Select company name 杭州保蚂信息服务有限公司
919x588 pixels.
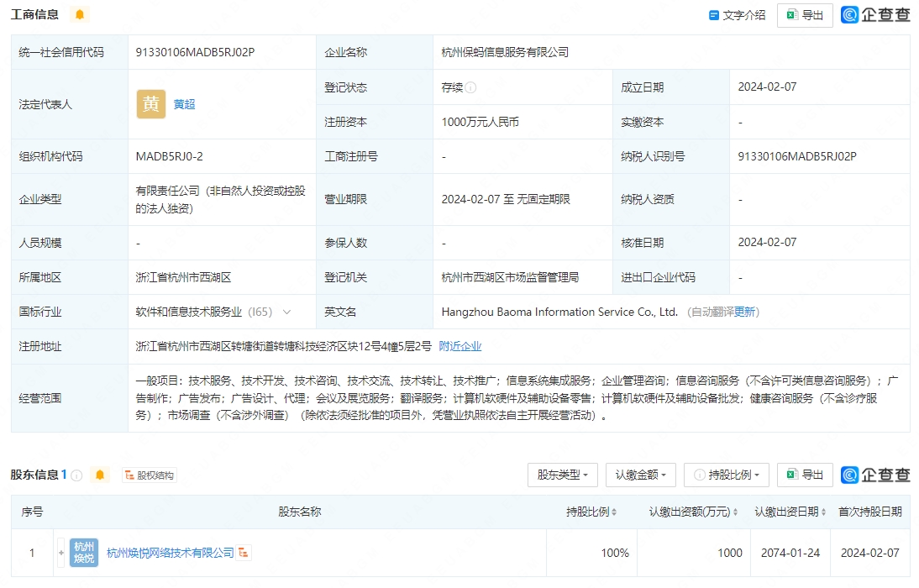click(x=505, y=52)
